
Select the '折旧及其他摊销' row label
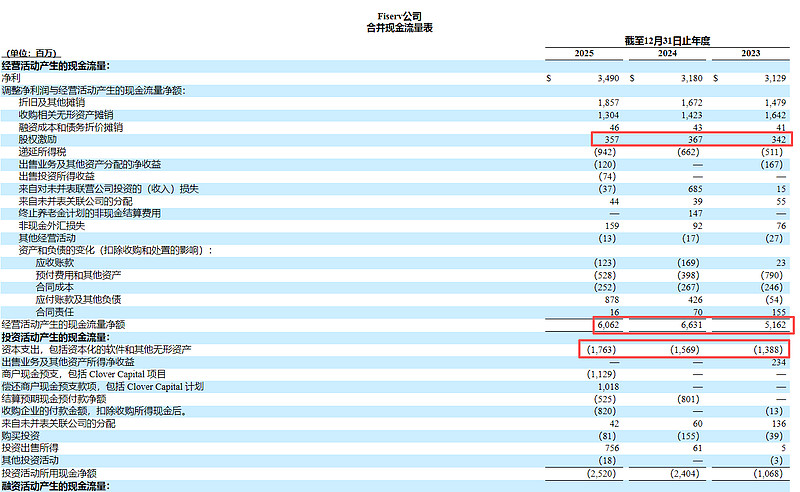tap(52, 103)
